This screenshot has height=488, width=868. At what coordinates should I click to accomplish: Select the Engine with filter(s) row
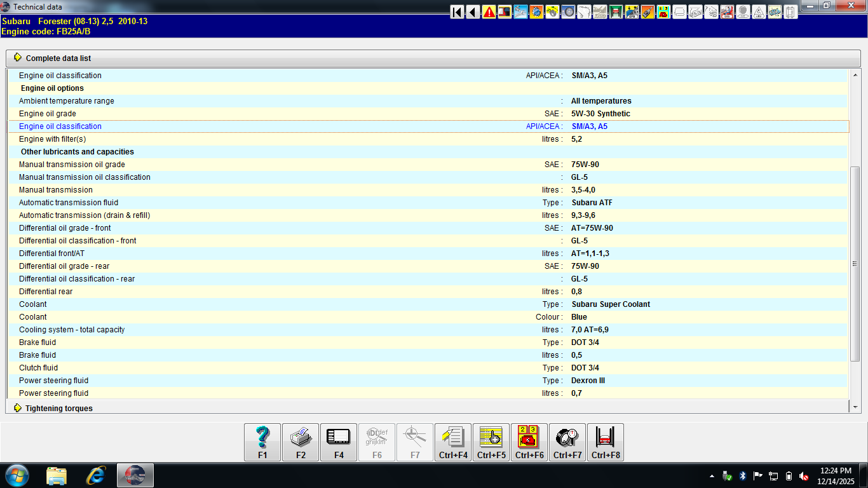point(428,139)
